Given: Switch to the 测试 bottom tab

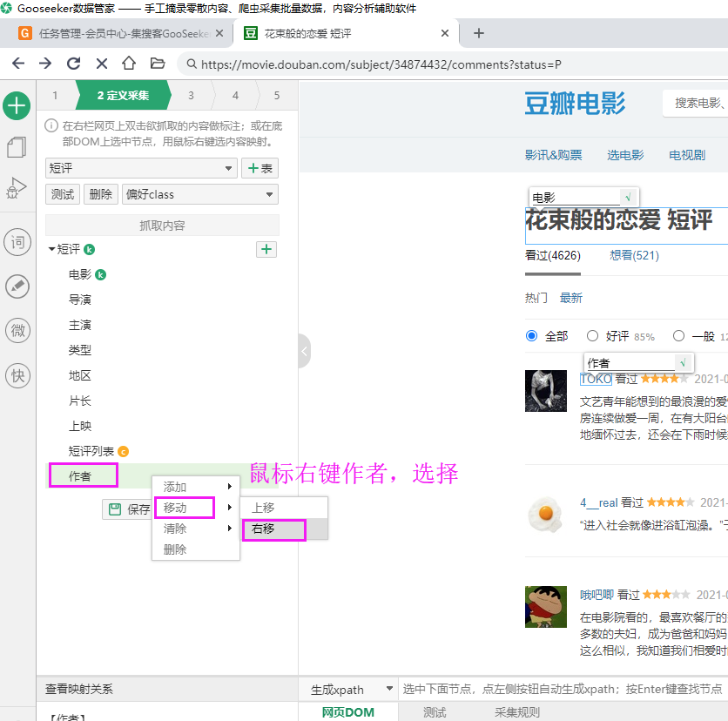Looking at the screenshot, I should click(435, 712).
